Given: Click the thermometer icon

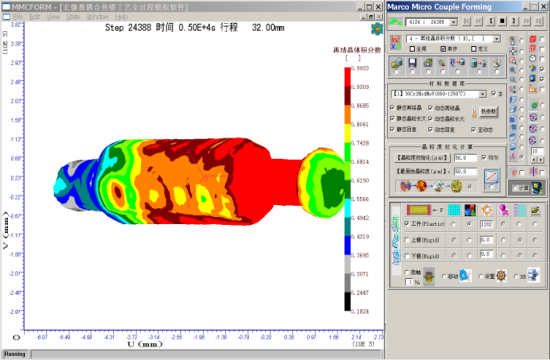Looking at the screenshot, I should point(474,112).
